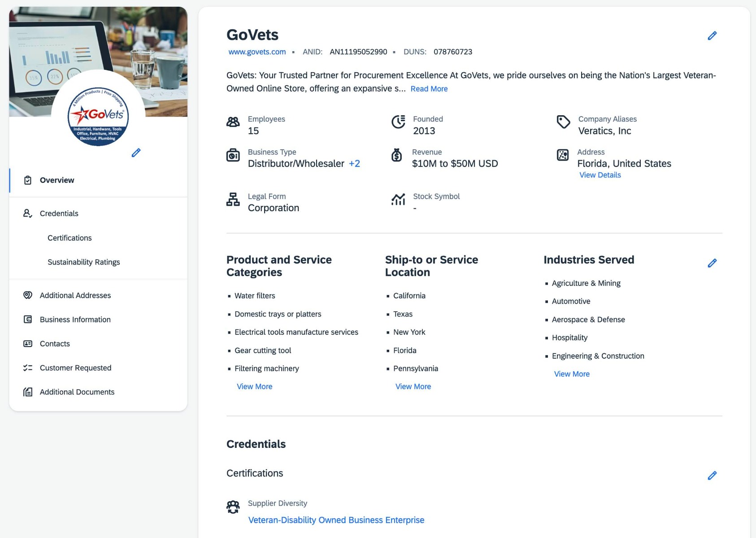Click the Customer Requested checklist icon
This screenshot has height=538, width=756.
(x=28, y=368)
